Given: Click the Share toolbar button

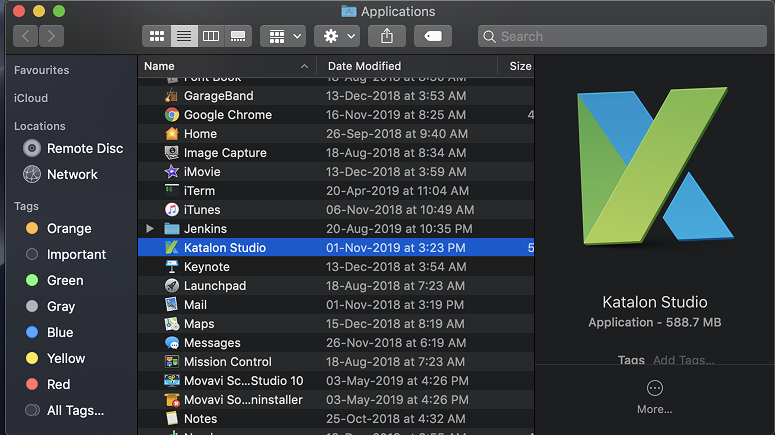Looking at the screenshot, I should [x=387, y=36].
